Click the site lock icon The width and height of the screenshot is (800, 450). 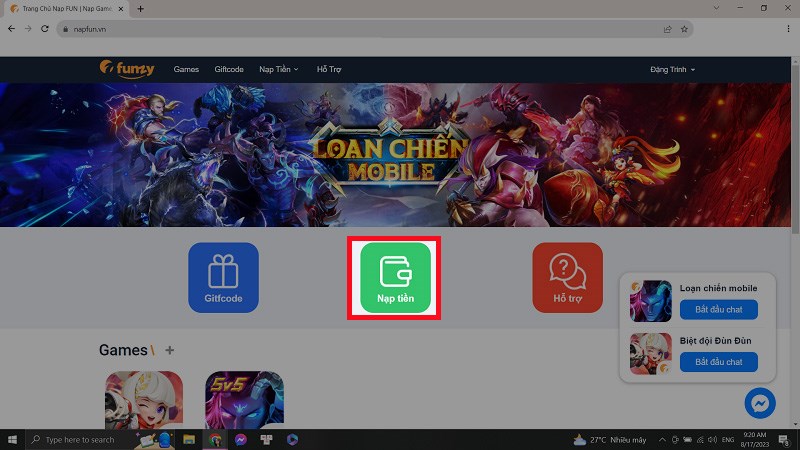65,29
